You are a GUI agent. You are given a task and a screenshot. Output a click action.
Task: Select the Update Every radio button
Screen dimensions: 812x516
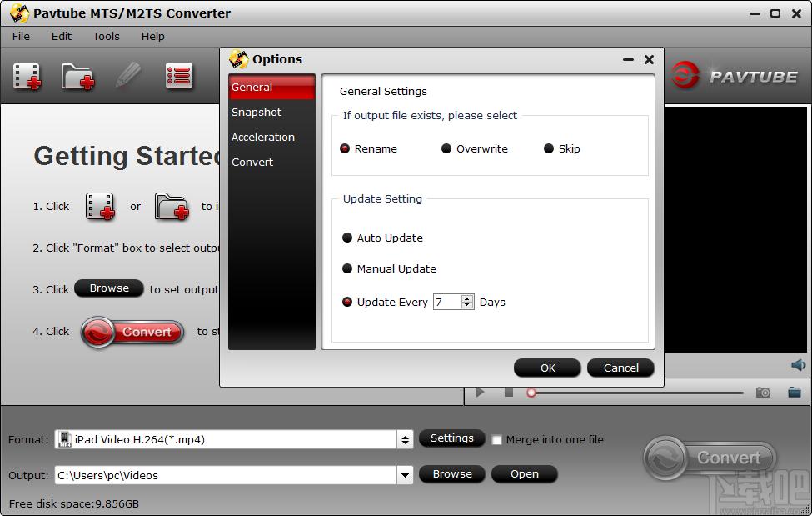coord(347,303)
